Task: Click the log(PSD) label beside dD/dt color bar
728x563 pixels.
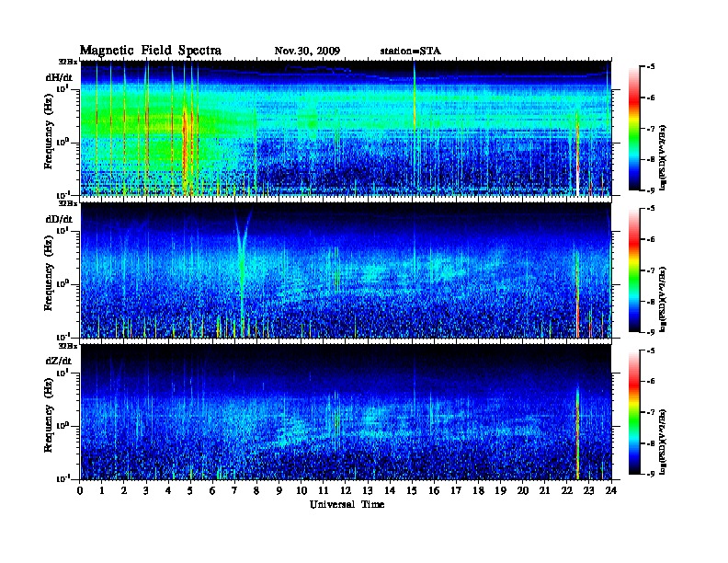Action: tap(662, 300)
